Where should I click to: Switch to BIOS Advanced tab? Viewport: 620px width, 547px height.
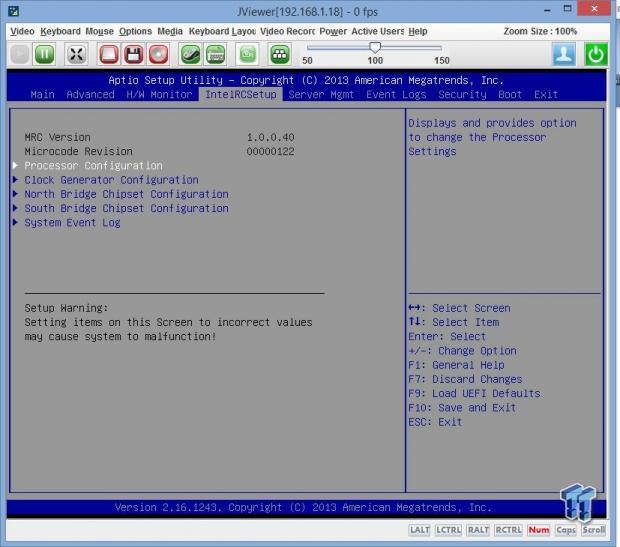pos(90,95)
